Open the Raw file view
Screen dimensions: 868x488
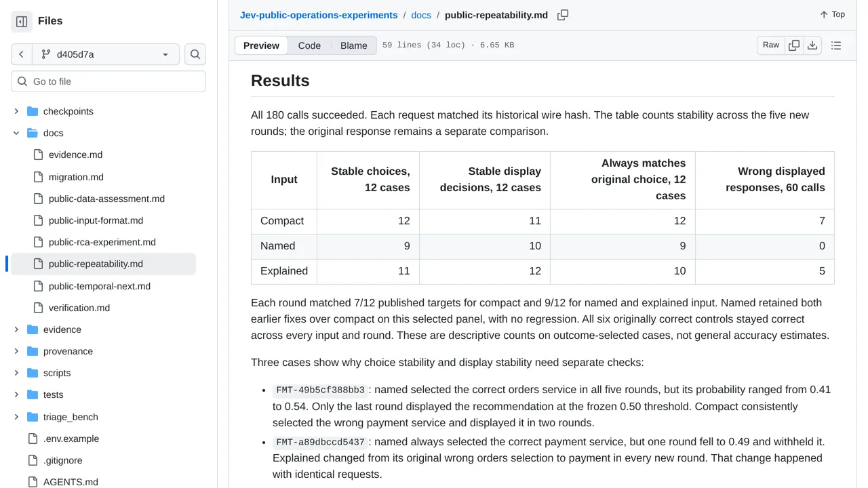pyautogui.click(x=771, y=45)
